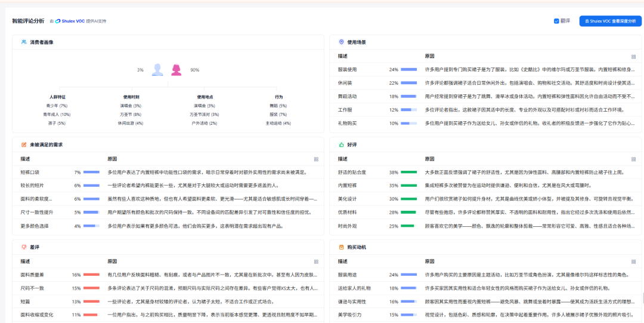Select the 优质材料 row label
644x323 pixels.
click(348, 213)
